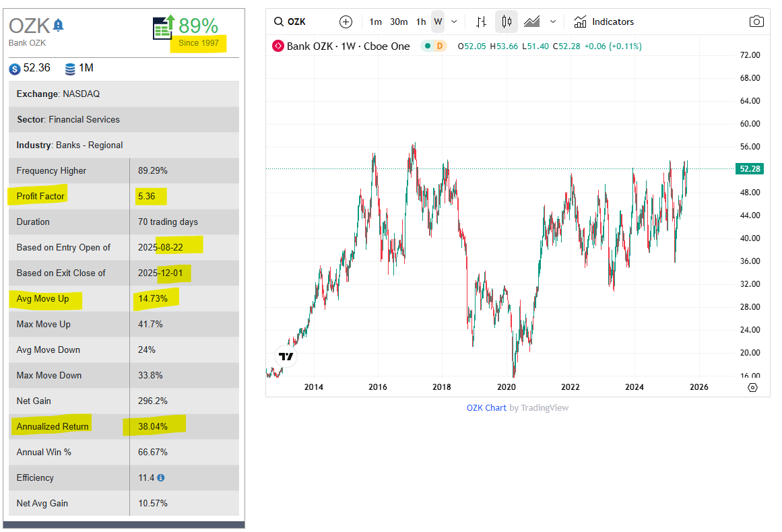This screenshot has height=532, width=782.
Task: Expand the time interval dropdown chevron
Action: pyautogui.click(x=454, y=22)
